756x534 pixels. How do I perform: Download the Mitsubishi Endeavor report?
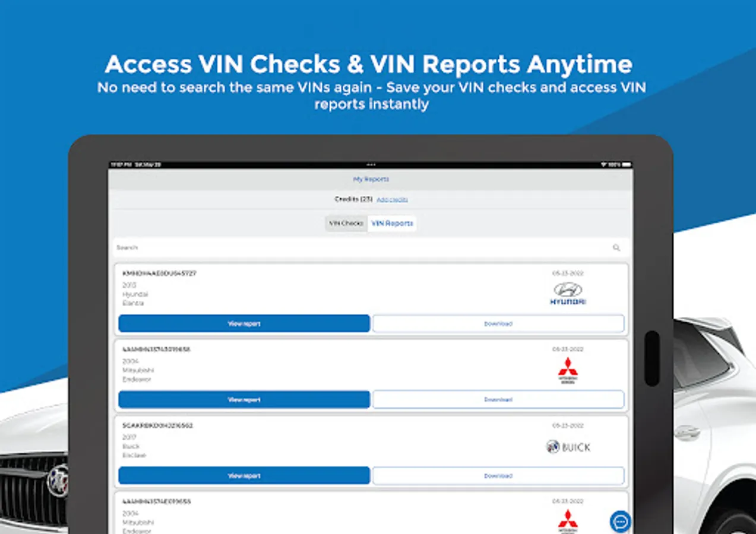(x=498, y=399)
